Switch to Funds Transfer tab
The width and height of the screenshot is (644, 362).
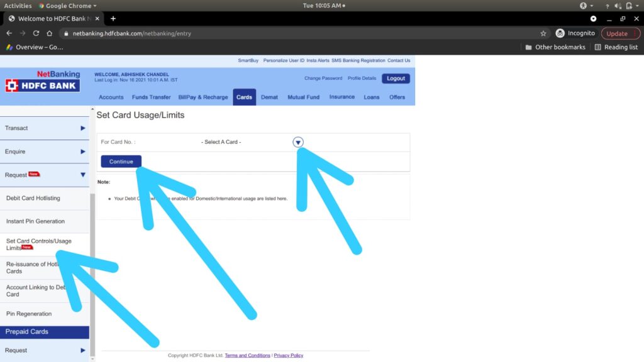point(151,97)
